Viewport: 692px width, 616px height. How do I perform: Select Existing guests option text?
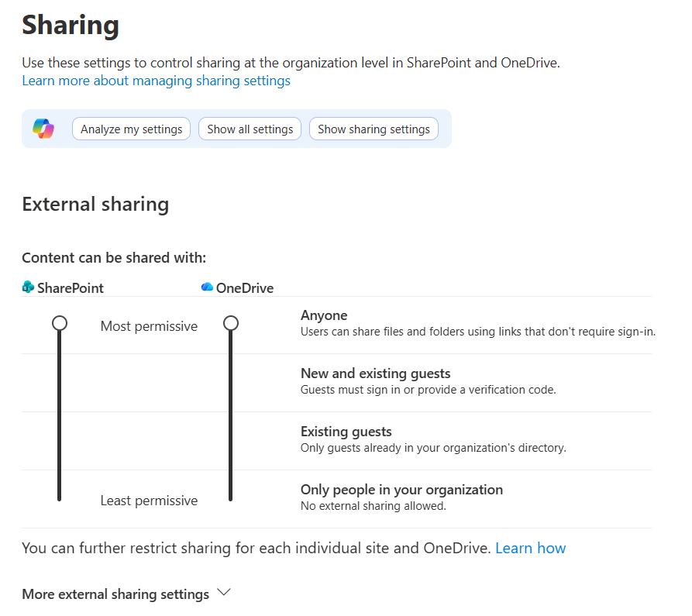tap(346, 432)
